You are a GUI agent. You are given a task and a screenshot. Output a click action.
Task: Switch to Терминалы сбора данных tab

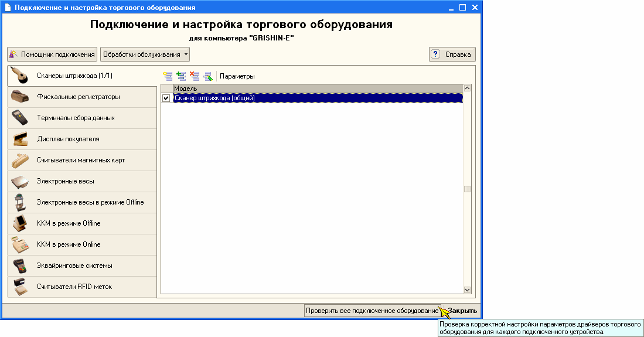pos(76,118)
